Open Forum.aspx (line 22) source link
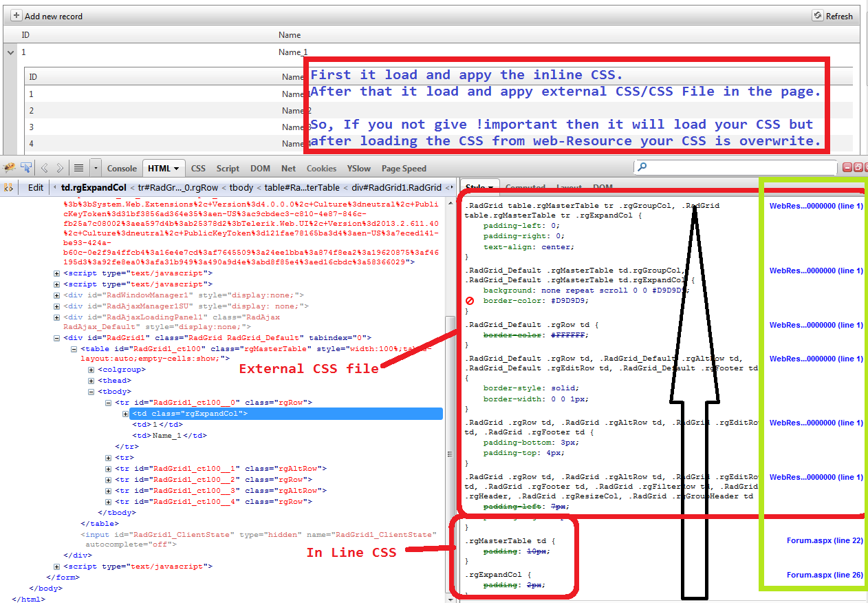The image size is (868, 603). point(825,540)
